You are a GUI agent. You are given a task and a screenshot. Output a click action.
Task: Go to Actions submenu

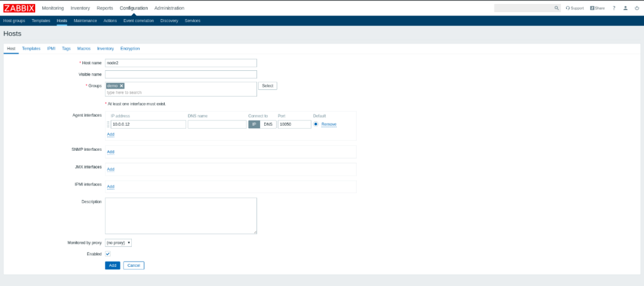110,21
